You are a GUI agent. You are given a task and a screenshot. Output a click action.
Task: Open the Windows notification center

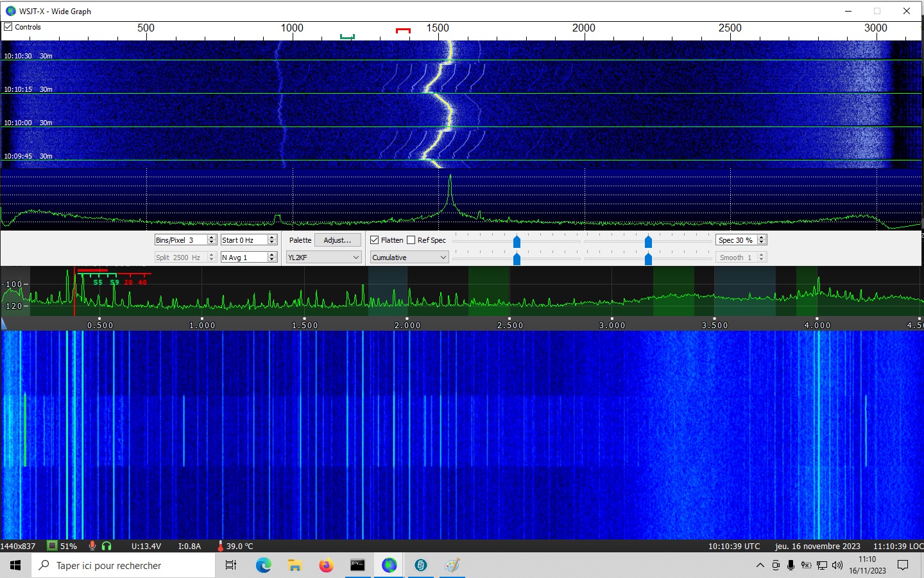coord(903,565)
